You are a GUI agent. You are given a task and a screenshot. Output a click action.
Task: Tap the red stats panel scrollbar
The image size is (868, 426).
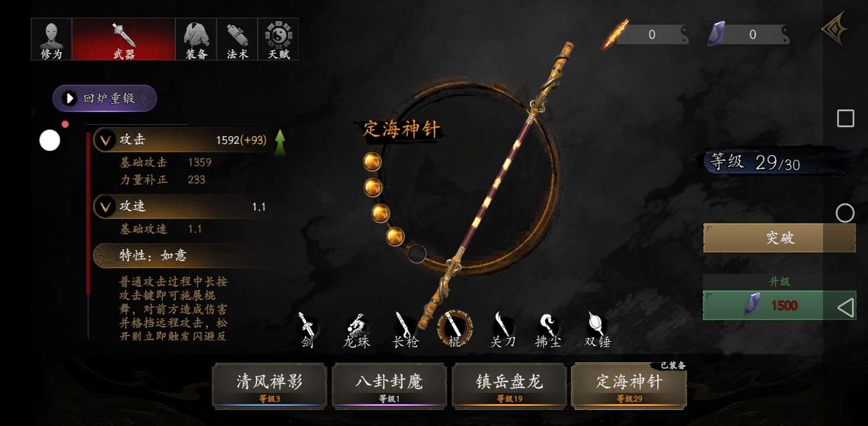(x=88, y=213)
